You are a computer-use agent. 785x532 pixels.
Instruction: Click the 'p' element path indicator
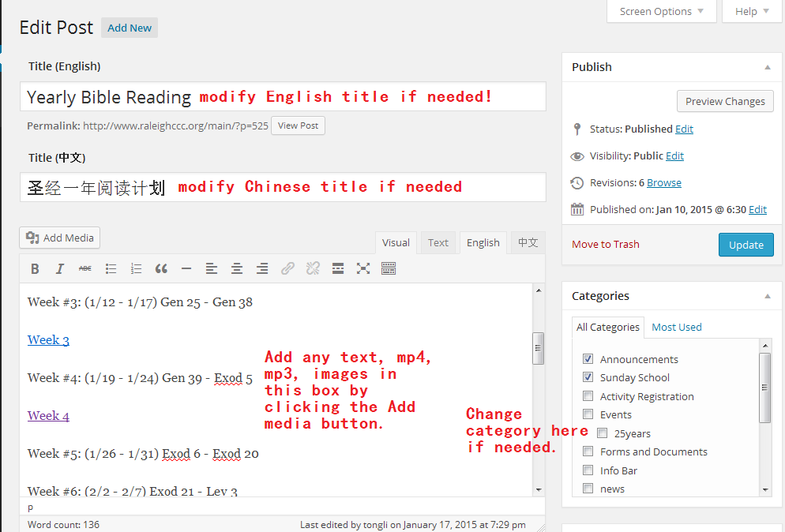pos(31,507)
